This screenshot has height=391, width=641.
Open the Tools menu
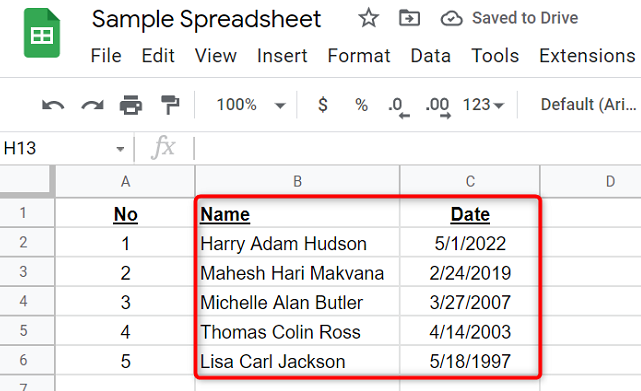point(495,56)
